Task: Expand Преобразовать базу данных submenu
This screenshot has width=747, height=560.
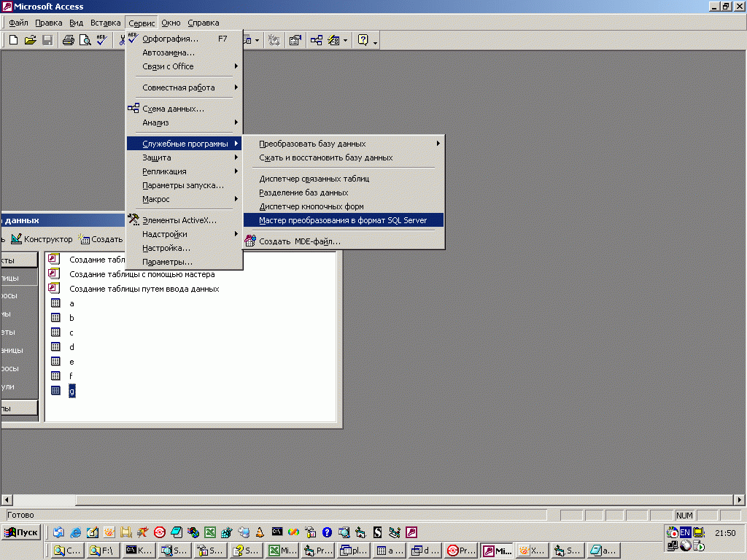Action: (x=344, y=144)
